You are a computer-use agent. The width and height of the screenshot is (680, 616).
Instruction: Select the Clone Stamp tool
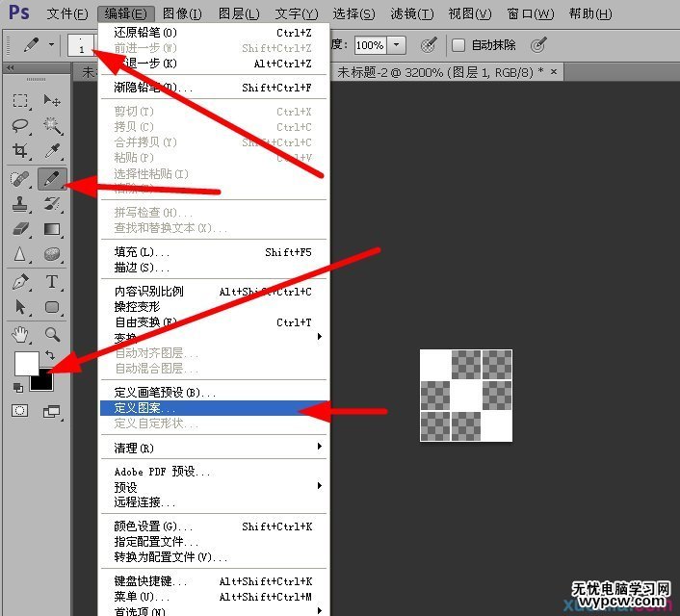pyautogui.click(x=20, y=204)
